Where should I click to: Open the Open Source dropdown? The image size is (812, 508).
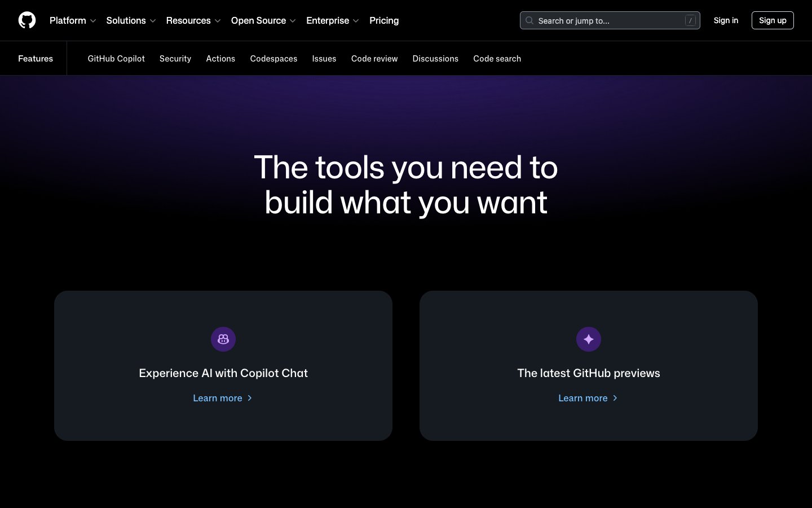coord(293,21)
